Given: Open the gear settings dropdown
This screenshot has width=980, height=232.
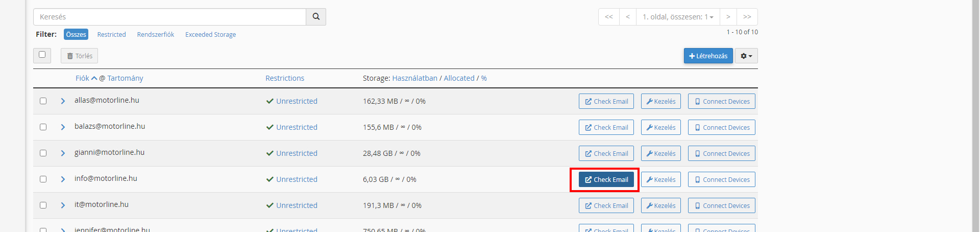Looking at the screenshot, I should click(x=746, y=56).
